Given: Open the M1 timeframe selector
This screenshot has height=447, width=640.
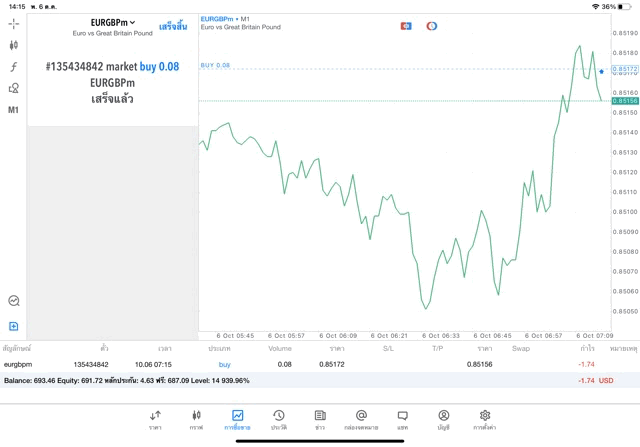Looking at the screenshot, I should point(14,110).
